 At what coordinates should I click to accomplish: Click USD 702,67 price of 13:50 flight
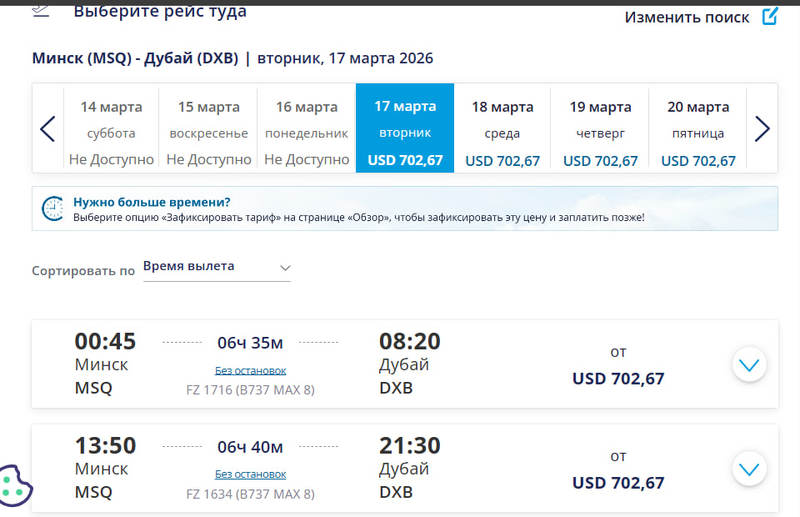[618, 483]
